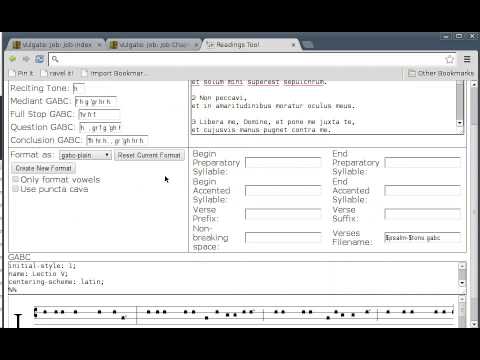The height and width of the screenshot is (360, 480).
Task: Open the Other Bookmarks folder
Action: click(441, 73)
